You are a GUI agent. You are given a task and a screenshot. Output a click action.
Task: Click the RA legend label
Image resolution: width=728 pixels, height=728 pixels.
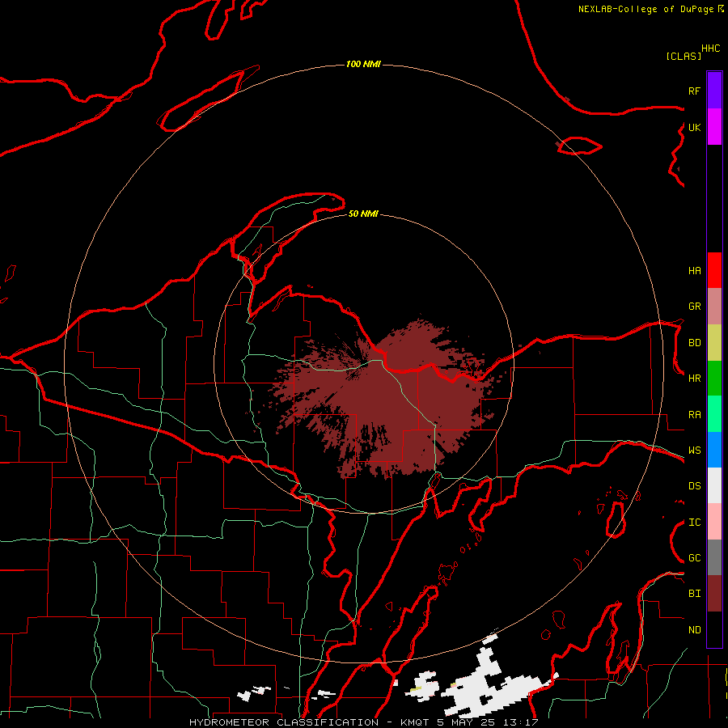(694, 414)
